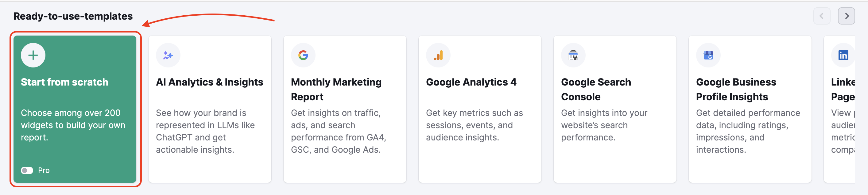Choose the Google Analytics 4 template title

(471, 82)
